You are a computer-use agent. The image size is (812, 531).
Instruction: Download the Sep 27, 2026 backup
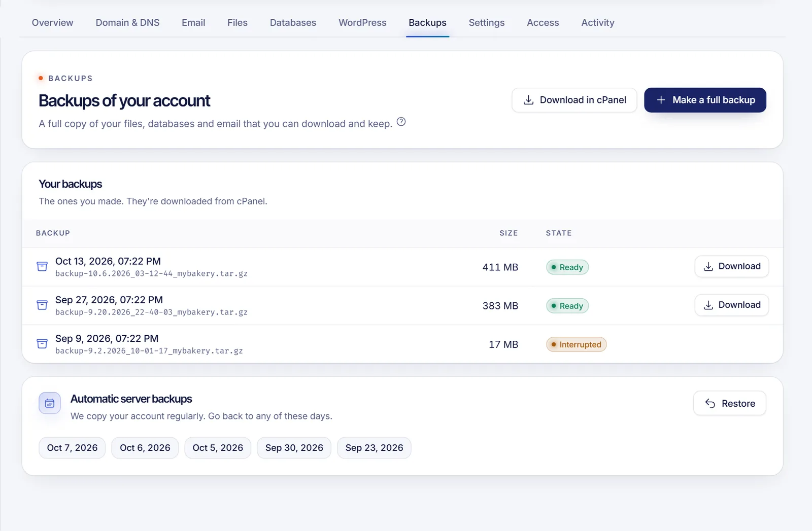[x=731, y=305]
